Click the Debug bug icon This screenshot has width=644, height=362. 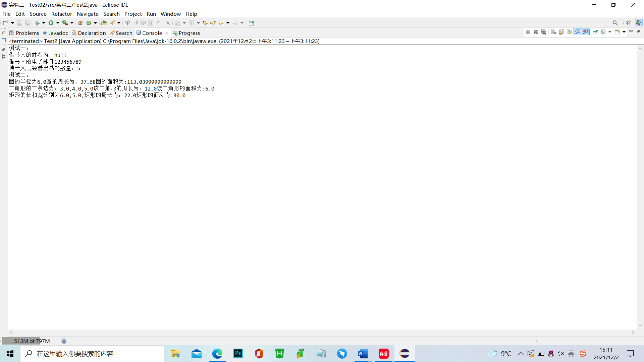[37, 23]
